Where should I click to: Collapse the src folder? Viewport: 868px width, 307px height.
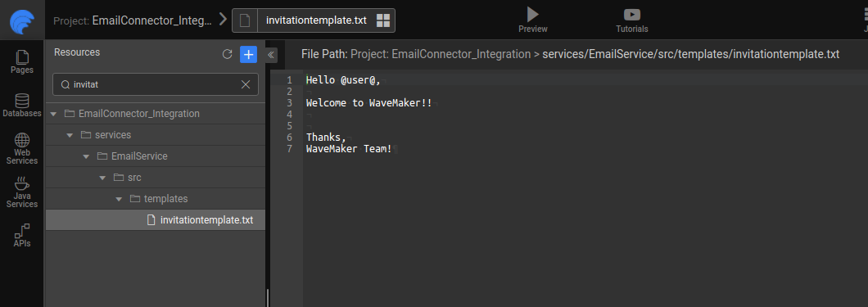tap(102, 178)
